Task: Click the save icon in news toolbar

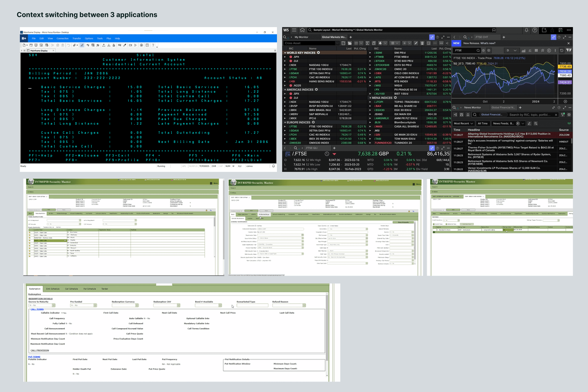Action: tap(461, 115)
